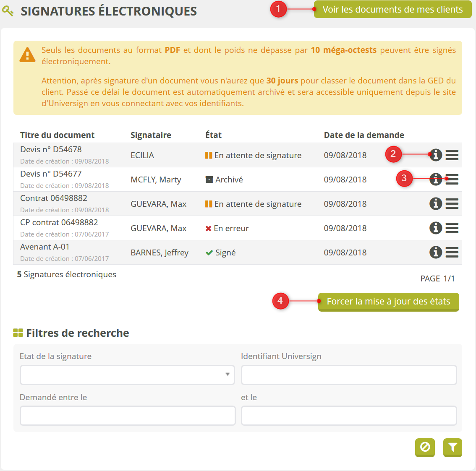Focus the Identifiant Universign field
This screenshot has height=471, width=476.
click(348, 375)
